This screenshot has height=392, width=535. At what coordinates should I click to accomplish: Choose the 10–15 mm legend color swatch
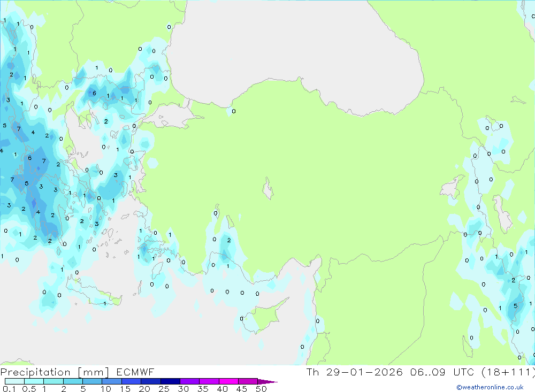click(x=112, y=381)
